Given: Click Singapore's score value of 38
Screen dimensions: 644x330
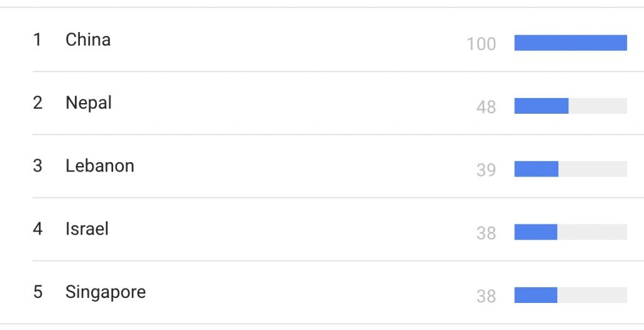Looking at the screenshot, I should coord(486,296).
